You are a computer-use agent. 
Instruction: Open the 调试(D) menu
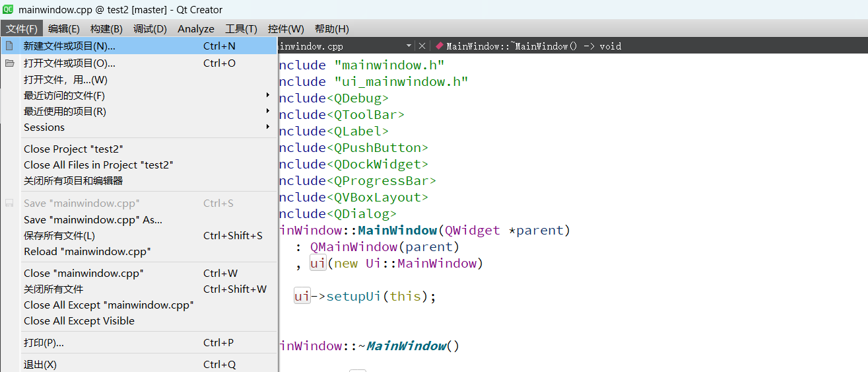(150, 28)
